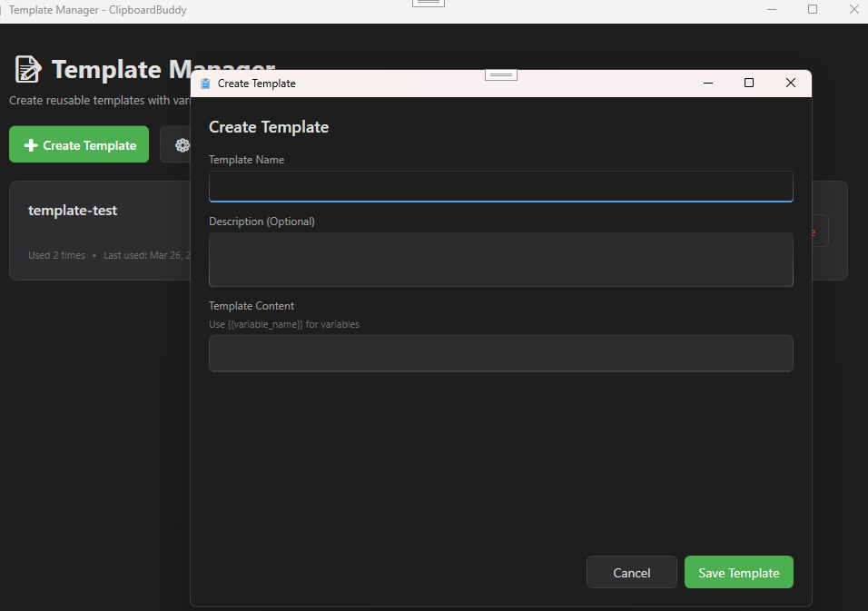Click the snap layout control atop the dialog

(501, 75)
